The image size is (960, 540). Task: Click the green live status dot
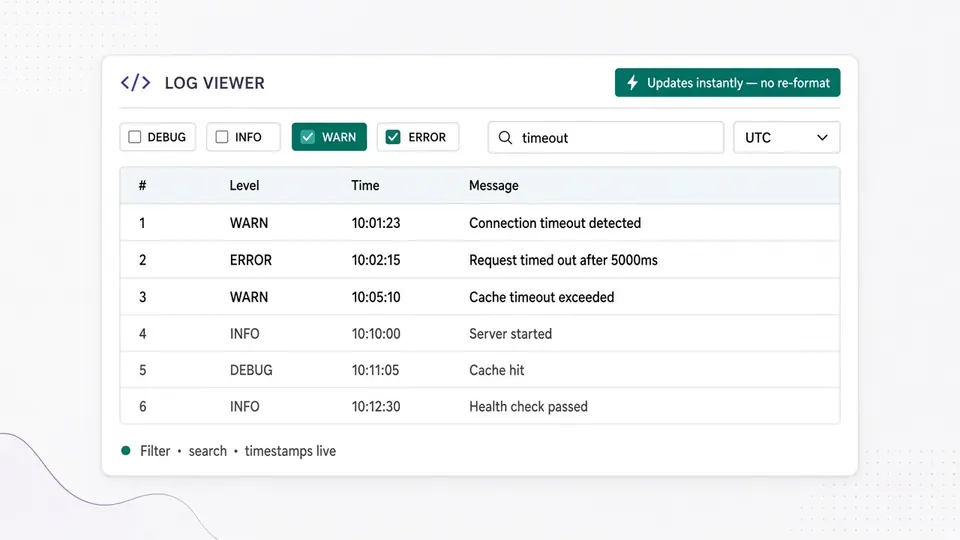point(126,451)
